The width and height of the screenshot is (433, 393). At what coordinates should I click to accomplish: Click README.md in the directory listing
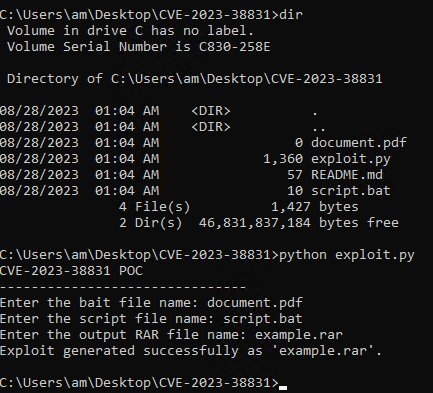(347, 175)
